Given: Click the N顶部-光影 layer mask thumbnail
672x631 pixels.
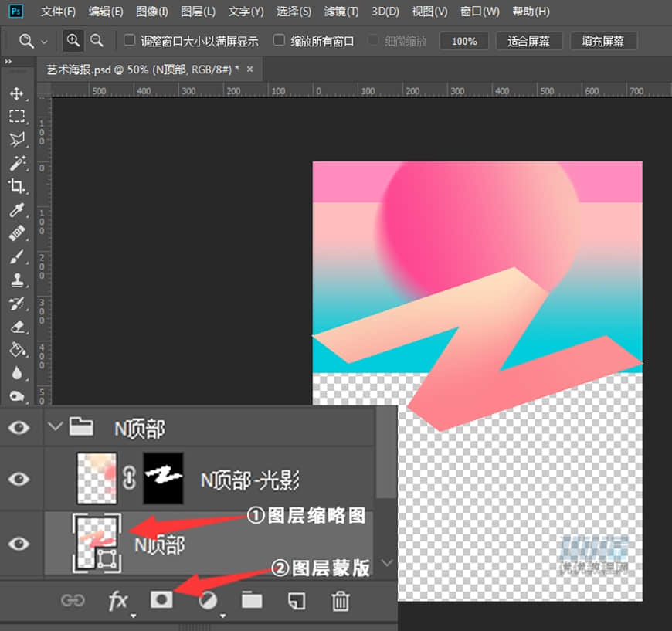Looking at the screenshot, I should point(163,477).
